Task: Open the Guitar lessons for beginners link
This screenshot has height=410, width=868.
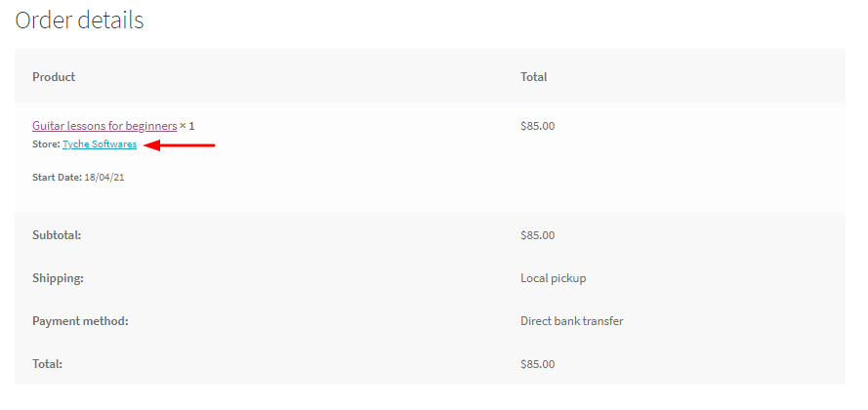Action: tap(104, 126)
